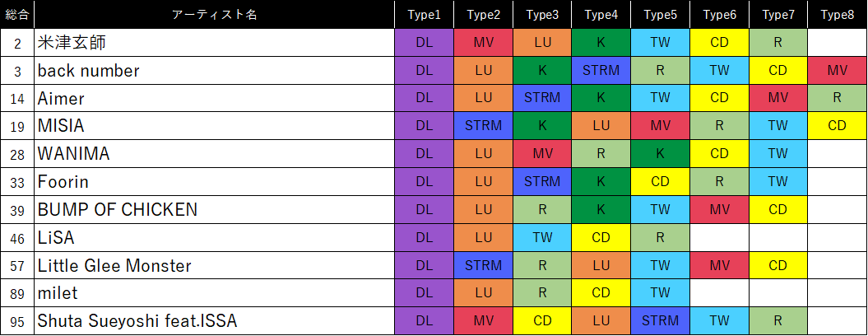Select the Little Glee Monster cell

pos(214,266)
